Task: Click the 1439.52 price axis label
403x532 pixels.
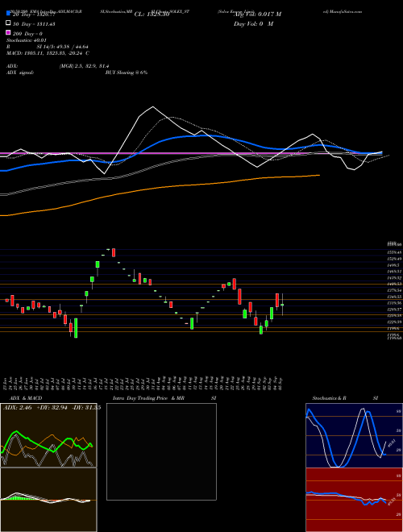Action: click(x=395, y=278)
